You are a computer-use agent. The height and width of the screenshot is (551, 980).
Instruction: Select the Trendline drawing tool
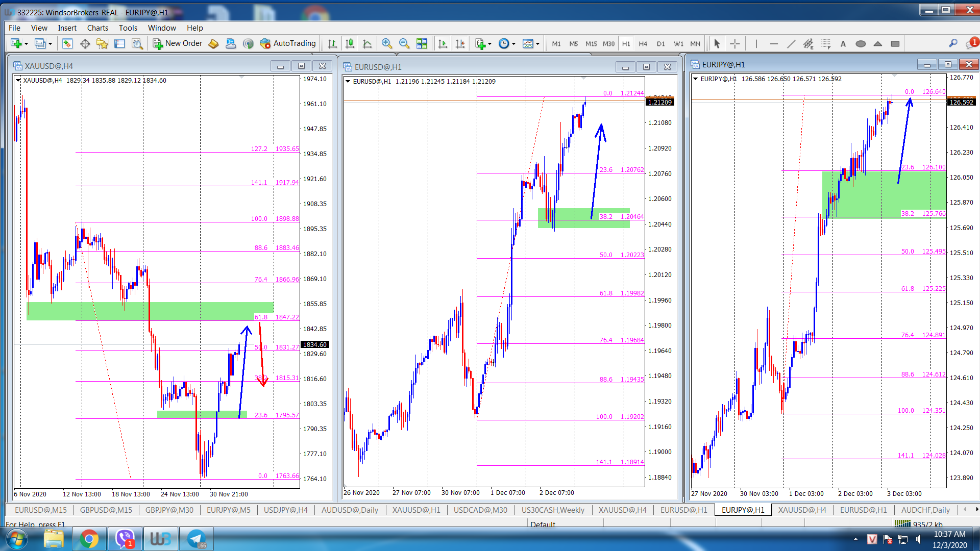click(791, 44)
